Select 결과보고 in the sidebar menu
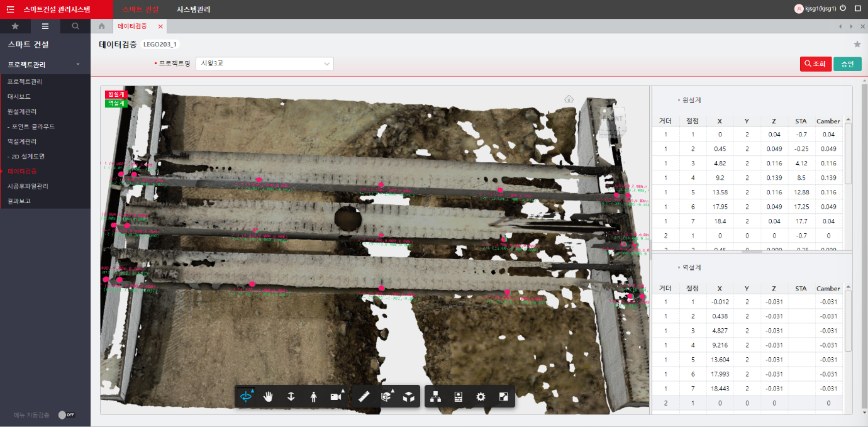868x427 pixels. coord(19,201)
